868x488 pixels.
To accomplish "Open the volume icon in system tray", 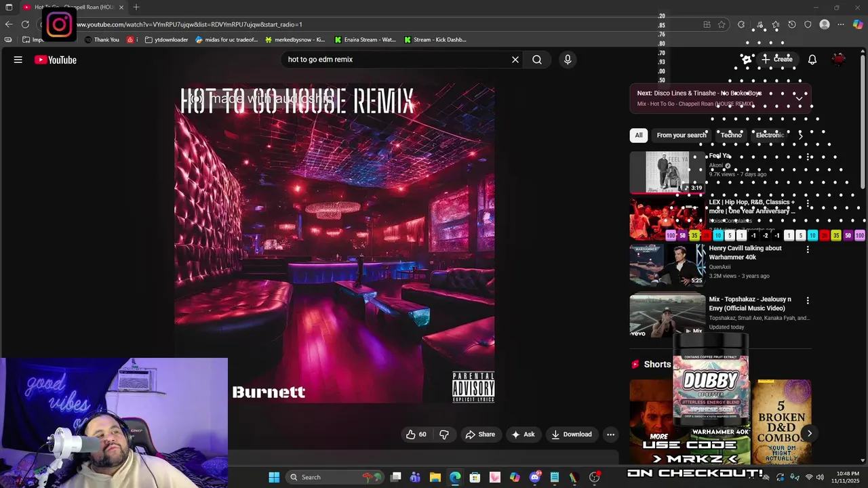I will 820,477.
